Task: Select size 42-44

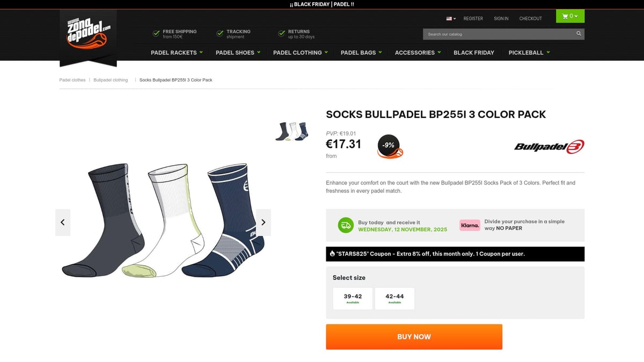Action: [x=394, y=298]
